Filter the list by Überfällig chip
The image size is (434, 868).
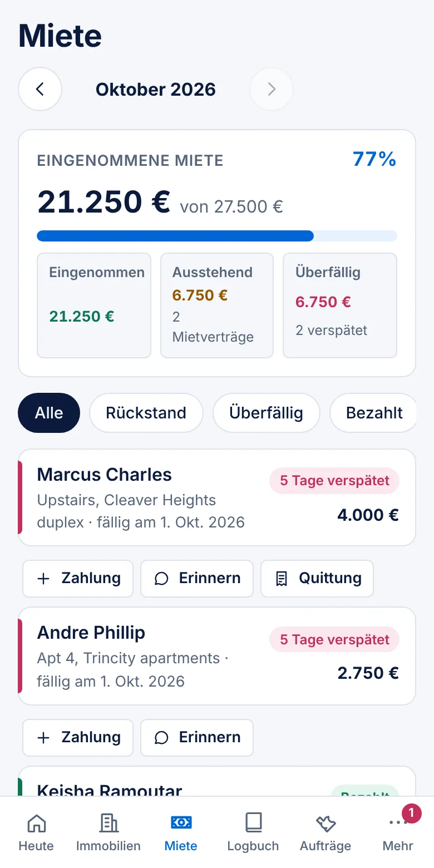(266, 413)
